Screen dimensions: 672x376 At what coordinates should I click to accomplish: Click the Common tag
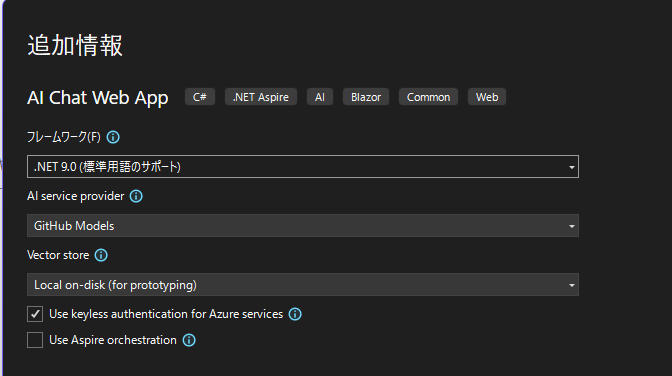coord(428,97)
